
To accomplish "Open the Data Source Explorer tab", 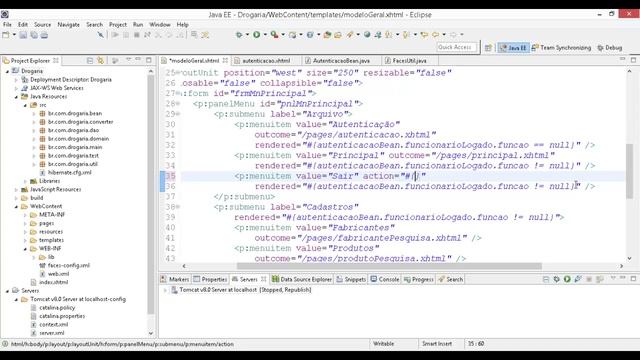I will click(x=302, y=279).
